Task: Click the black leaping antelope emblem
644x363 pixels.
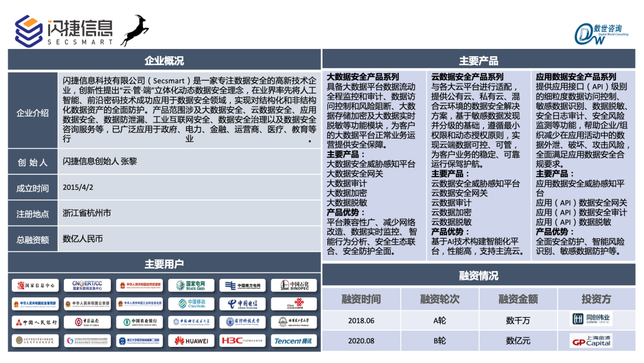Action: (x=135, y=30)
